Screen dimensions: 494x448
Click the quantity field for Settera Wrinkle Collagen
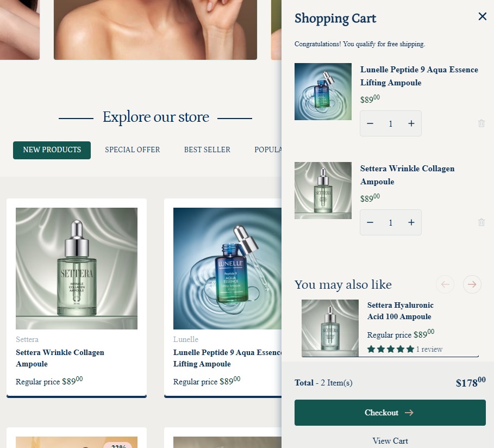pos(391,222)
